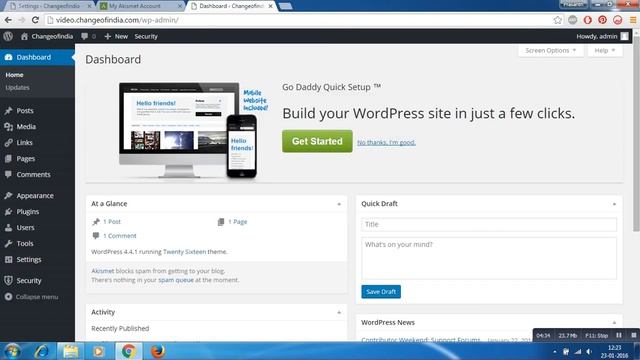The image size is (640, 360).
Task: Open the Akismet link
Action: 102,271
